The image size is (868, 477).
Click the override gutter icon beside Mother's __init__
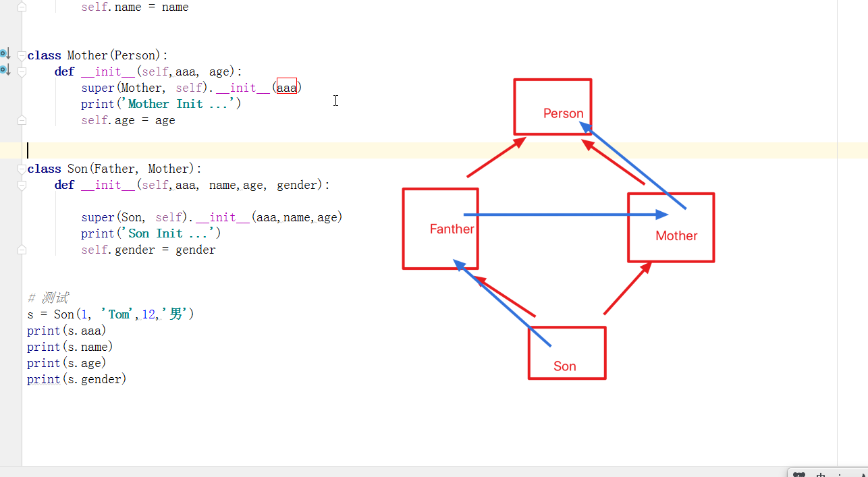(5, 70)
